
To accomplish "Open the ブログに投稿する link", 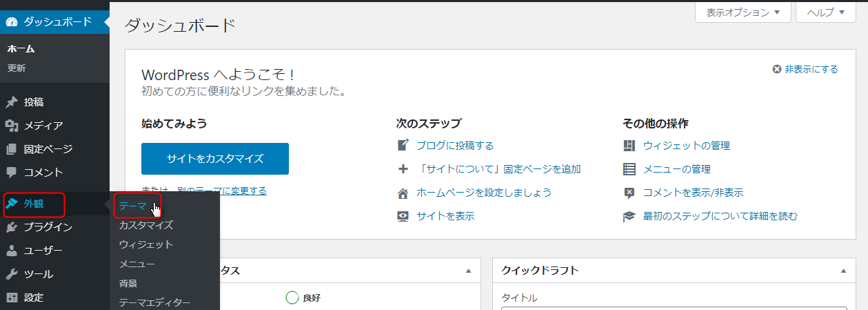I will tap(455, 146).
